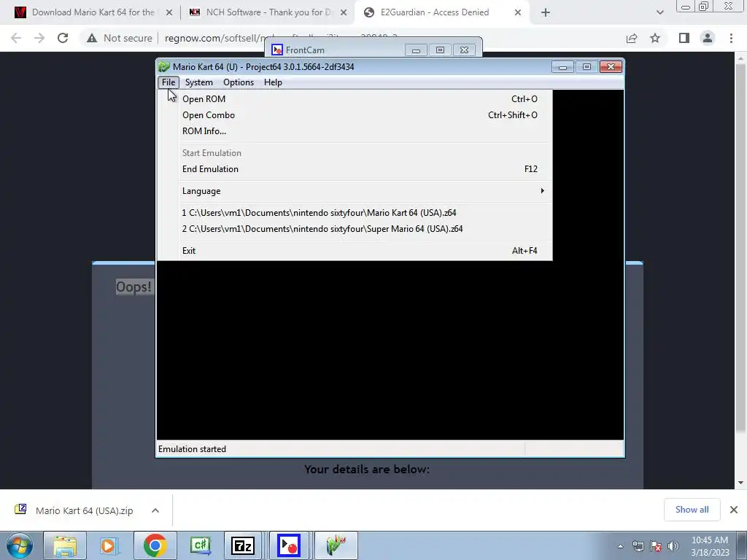Image resolution: width=747 pixels, height=560 pixels.
Task: Open Chrome tab search dropdown
Action: tap(659, 13)
